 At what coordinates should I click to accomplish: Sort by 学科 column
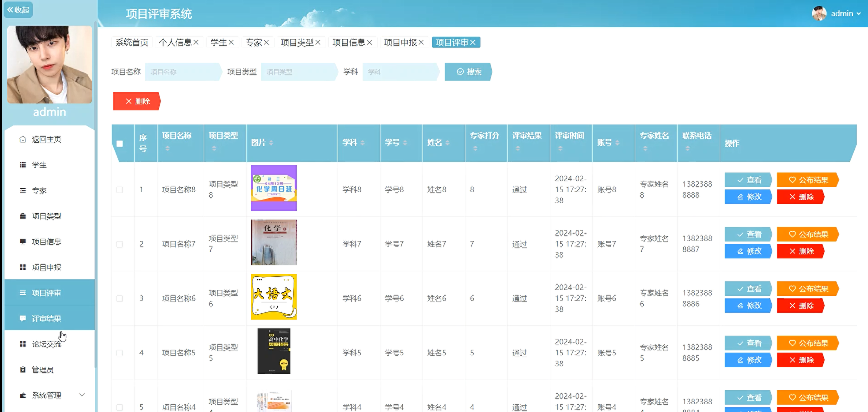click(x=363, y=143)
